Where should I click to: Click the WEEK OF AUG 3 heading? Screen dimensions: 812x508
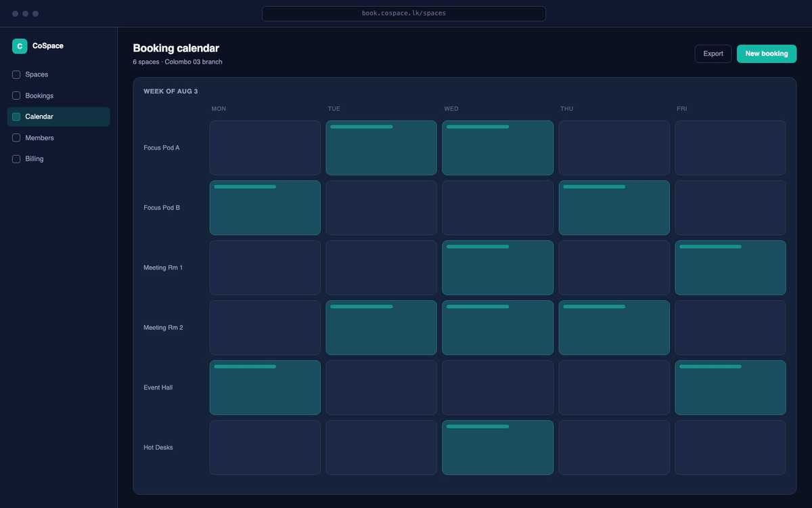pos(171,91)
